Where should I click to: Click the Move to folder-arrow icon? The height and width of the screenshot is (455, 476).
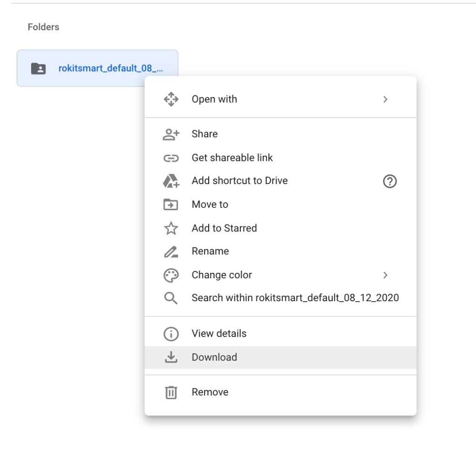point(171,204)
